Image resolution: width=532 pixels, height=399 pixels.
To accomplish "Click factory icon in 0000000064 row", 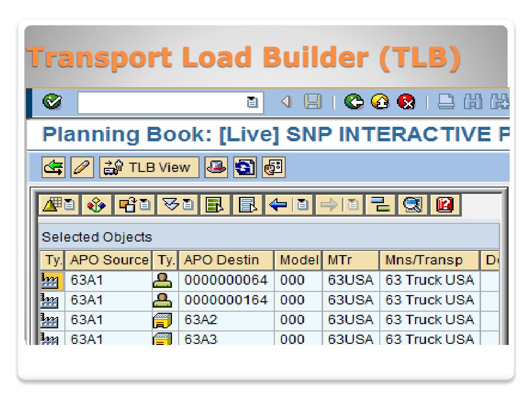I will pyautogui.click(x=50, y=280).
